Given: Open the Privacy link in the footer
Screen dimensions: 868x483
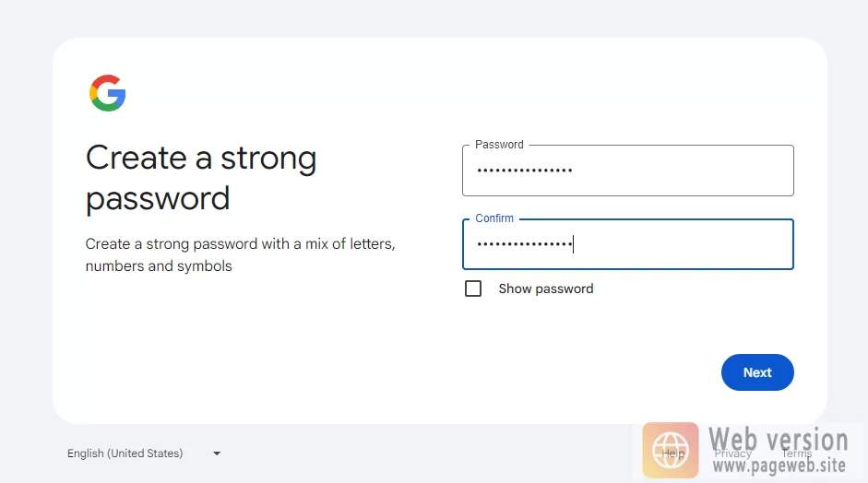Looking at the screenshot, I should click(x=732, y=454).
